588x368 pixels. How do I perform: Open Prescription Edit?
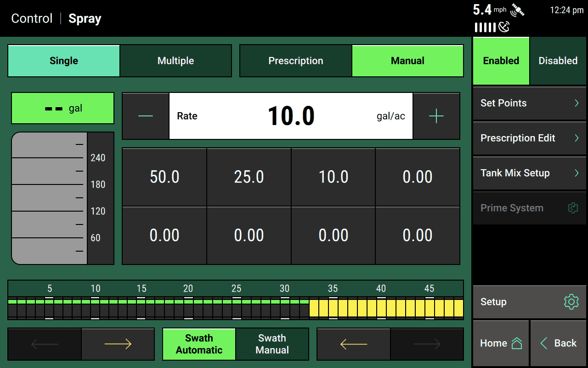coord(529,138)
